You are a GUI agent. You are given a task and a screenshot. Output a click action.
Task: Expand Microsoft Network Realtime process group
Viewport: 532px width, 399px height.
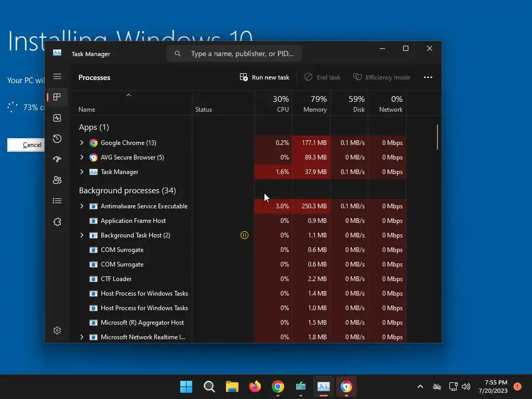coord(82,337)
